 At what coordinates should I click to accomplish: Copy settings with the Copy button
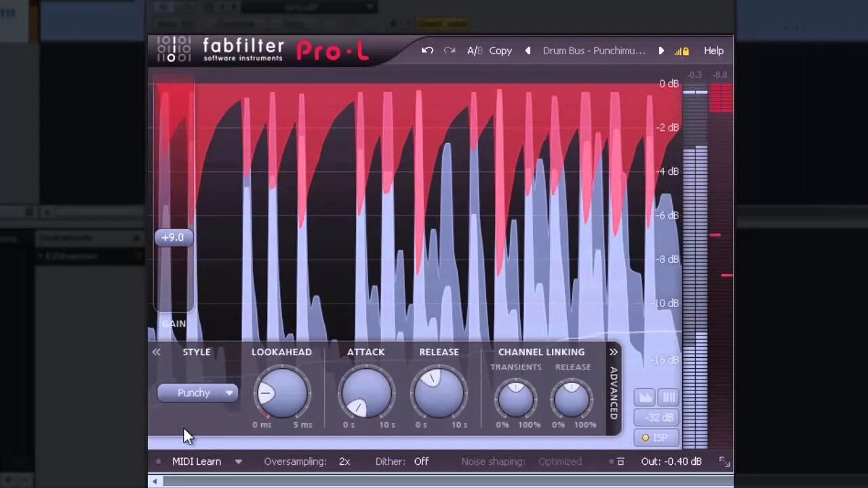point(500,51)
